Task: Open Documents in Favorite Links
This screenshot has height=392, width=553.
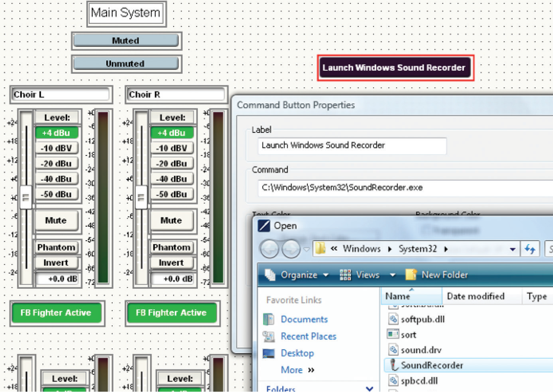Action: pos(304,319)
